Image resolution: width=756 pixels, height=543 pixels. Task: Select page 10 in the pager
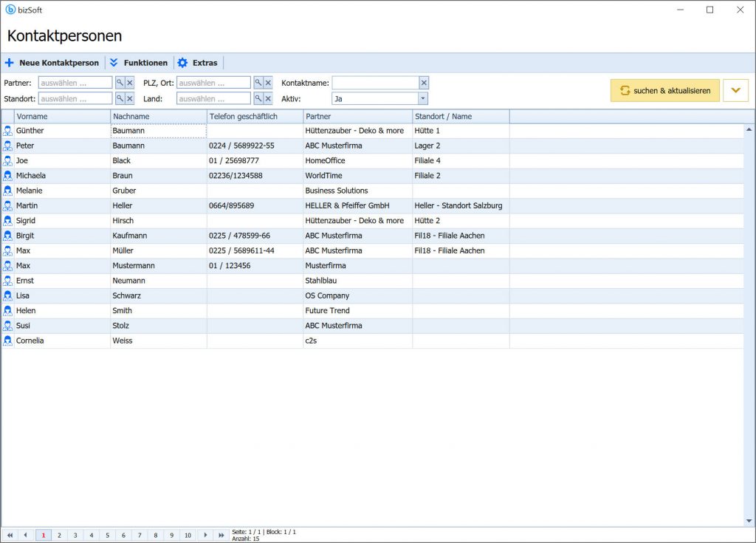188,535
